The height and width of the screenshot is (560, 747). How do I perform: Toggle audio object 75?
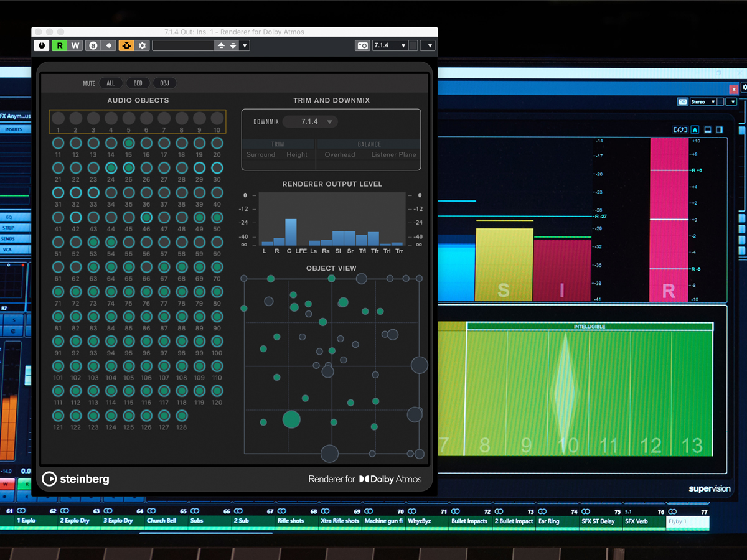coord(128,292)
